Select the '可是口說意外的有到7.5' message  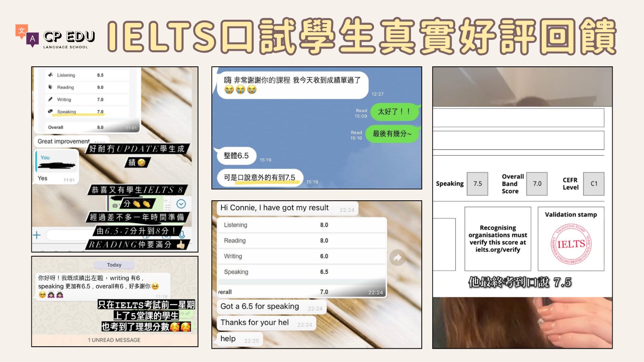(260, 178)
